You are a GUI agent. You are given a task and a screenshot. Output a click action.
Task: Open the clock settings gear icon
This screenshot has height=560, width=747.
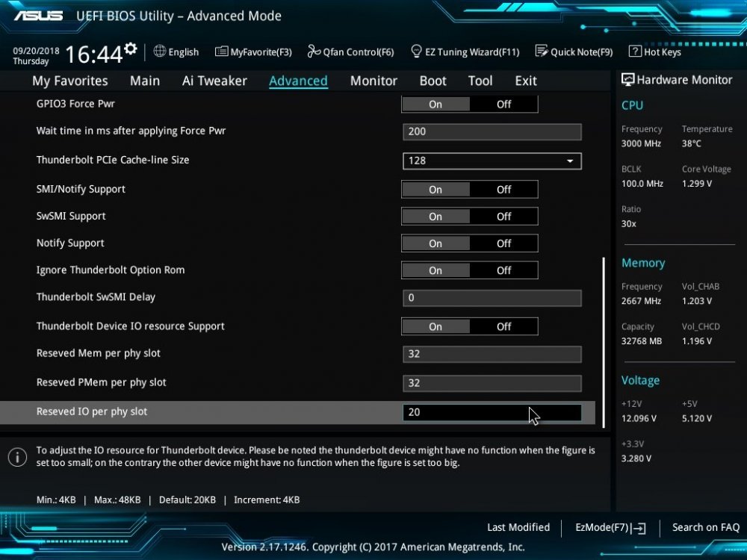[131, 49]
